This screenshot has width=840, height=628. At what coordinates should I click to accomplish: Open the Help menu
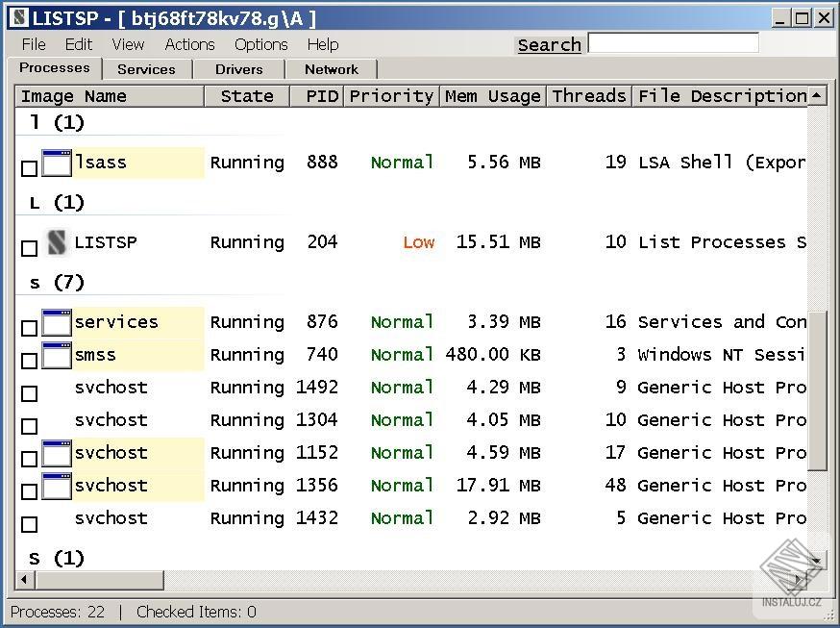[323, 44]
